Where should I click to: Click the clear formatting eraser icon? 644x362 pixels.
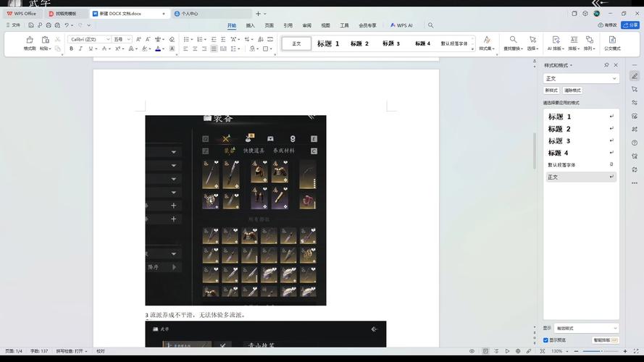(x=172, y=39)
